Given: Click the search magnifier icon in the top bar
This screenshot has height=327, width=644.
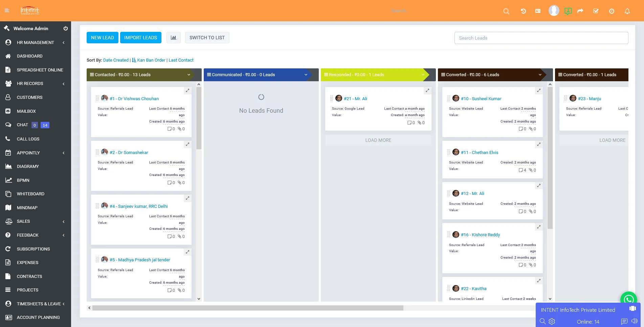Looking at the screenshot, I should point(506,11).
